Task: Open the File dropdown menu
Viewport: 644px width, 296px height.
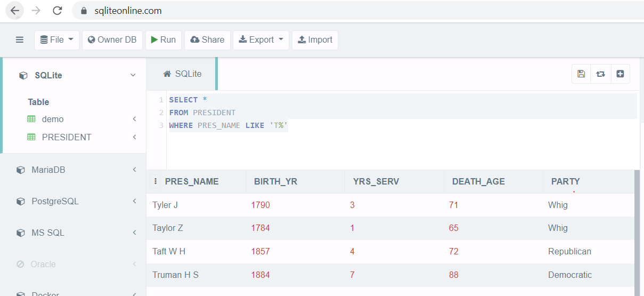Action: click(56, 40)
